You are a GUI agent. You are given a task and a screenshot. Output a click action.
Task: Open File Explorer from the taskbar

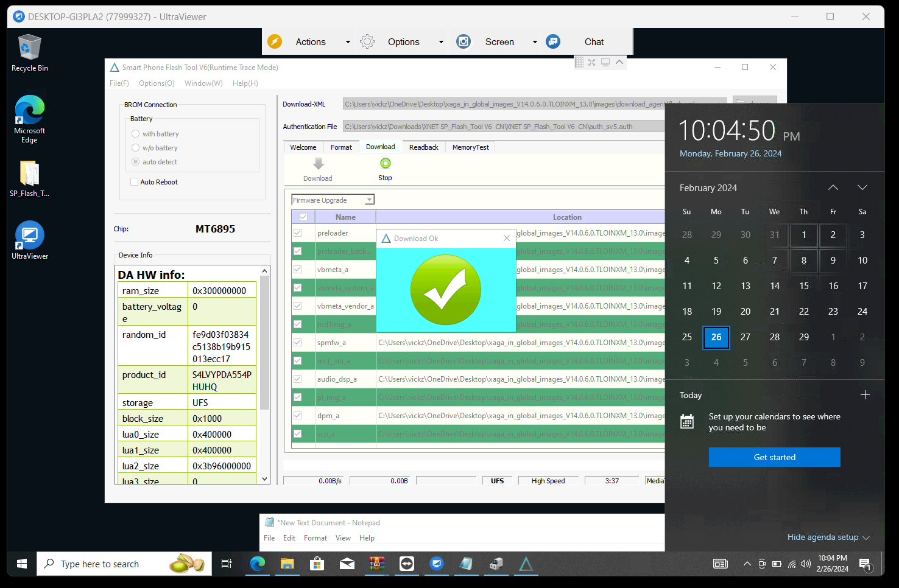pos(287,564)
